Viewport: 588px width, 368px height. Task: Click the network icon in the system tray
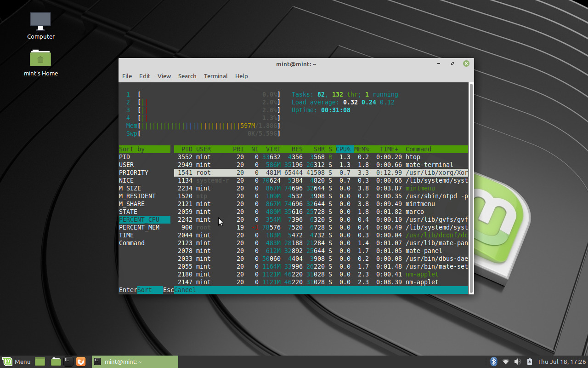505,362
